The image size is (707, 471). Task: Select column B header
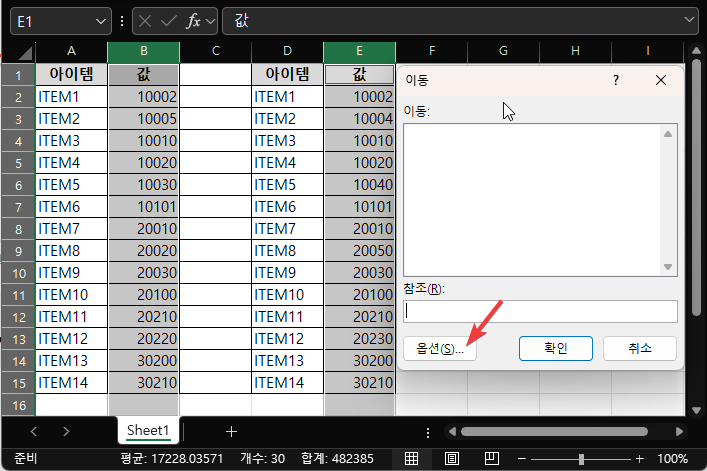pyautogui.click(x=143, y=51)
